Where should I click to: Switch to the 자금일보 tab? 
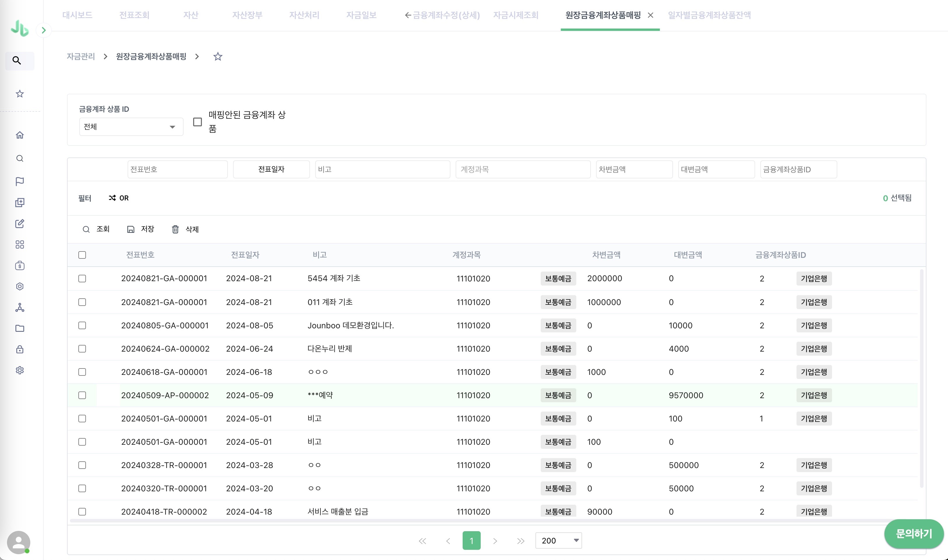361,15
